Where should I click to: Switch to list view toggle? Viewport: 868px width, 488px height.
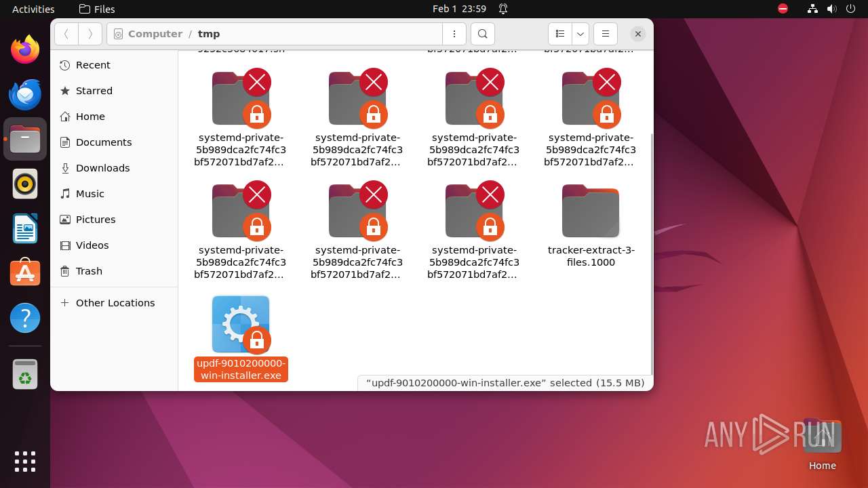(559, 34)
